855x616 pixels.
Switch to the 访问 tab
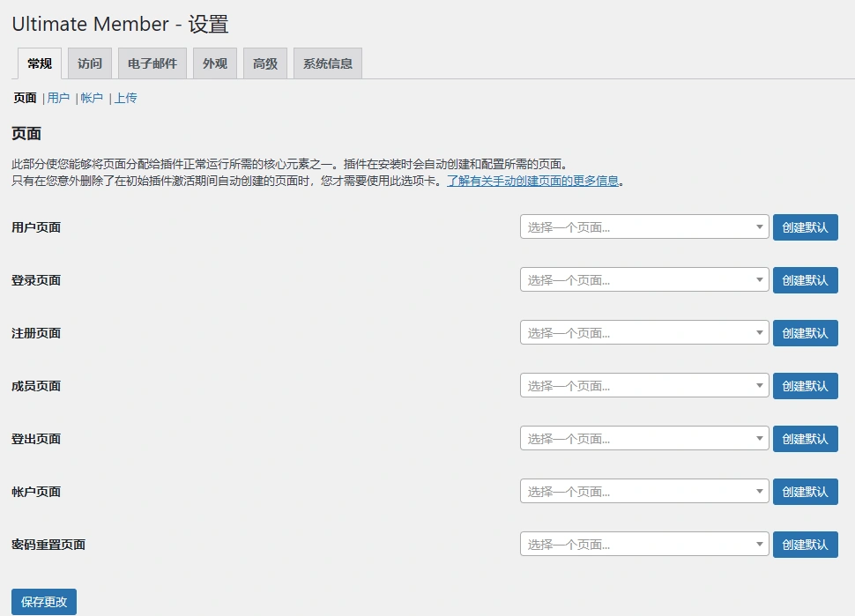pos(89,63)
